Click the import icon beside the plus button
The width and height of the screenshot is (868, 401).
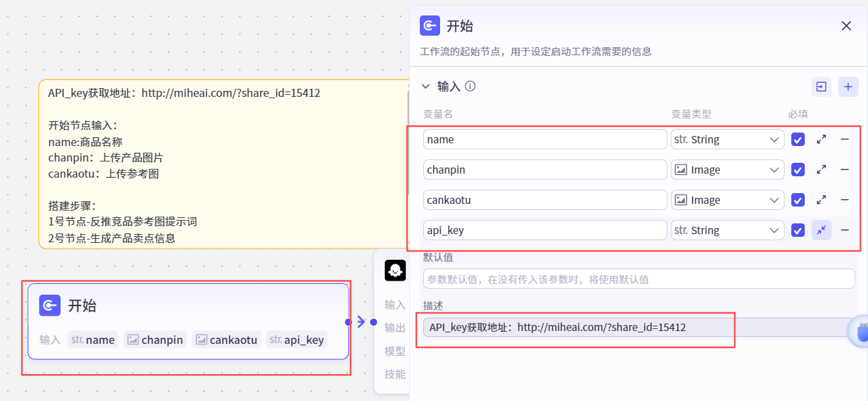(x=821, y=86)
